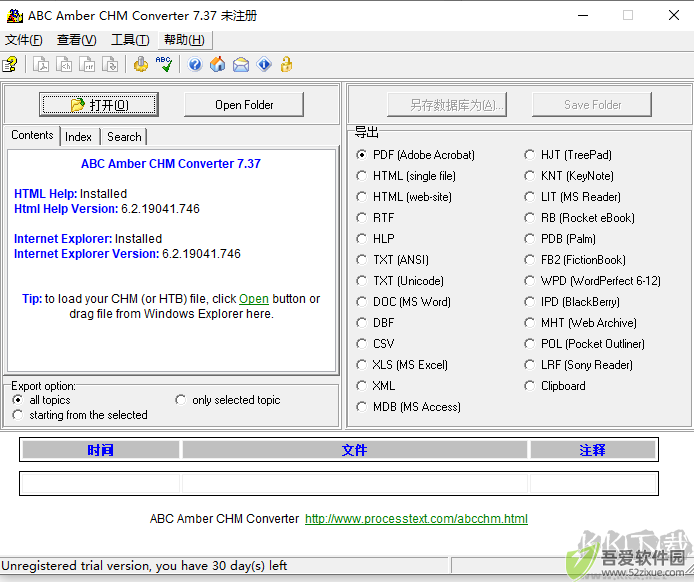Switch to the Search tab
The image size is (694, 582).
point(124,137)
